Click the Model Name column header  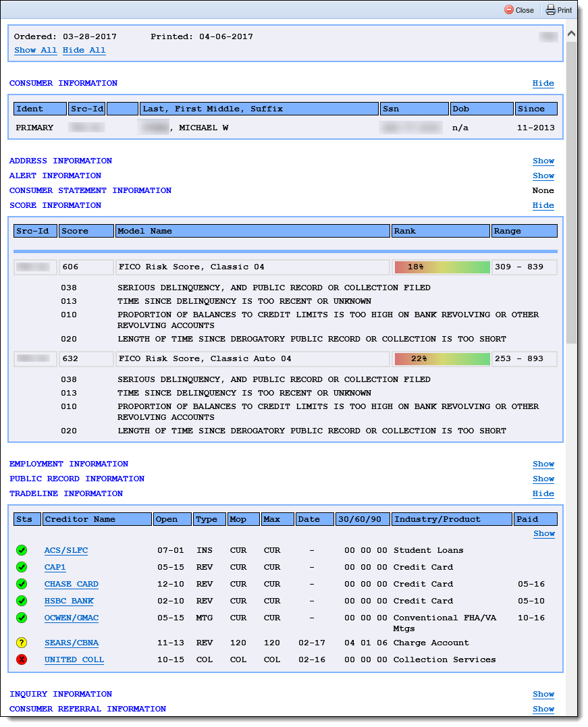pyautogui.click(x=252, y=231)
